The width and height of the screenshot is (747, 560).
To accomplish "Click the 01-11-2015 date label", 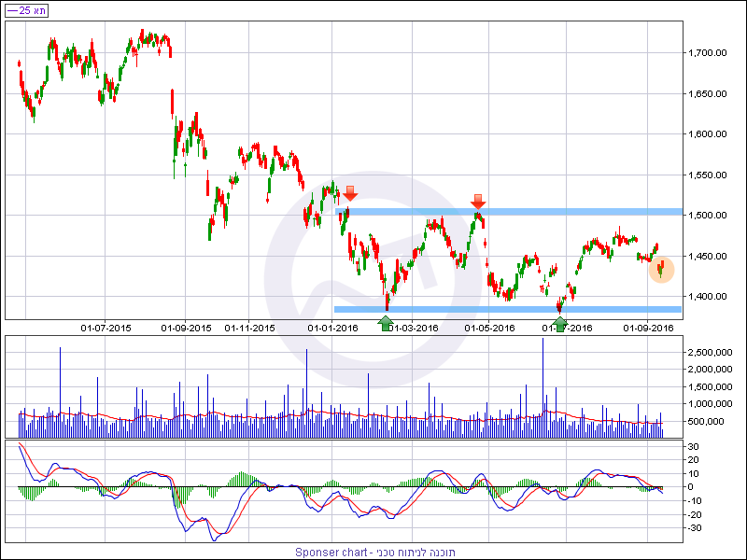I will (x=249, y=329).
